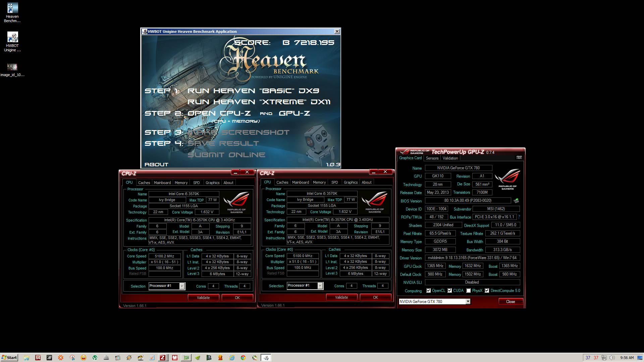Click the orange figure taskbar icon
Image resolution: width=644 pixels, height=362 pixels.
(x=220, y=358)
